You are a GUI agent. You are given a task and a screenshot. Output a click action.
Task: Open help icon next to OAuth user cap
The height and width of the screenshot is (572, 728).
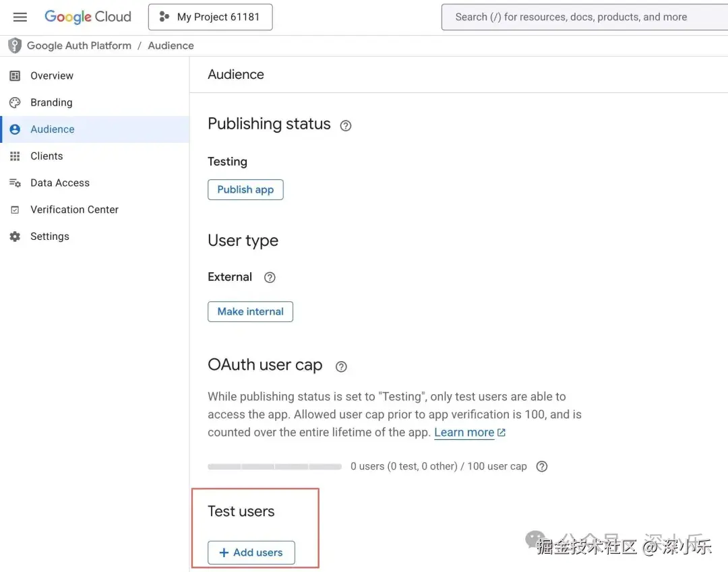(x=341, y=367)
